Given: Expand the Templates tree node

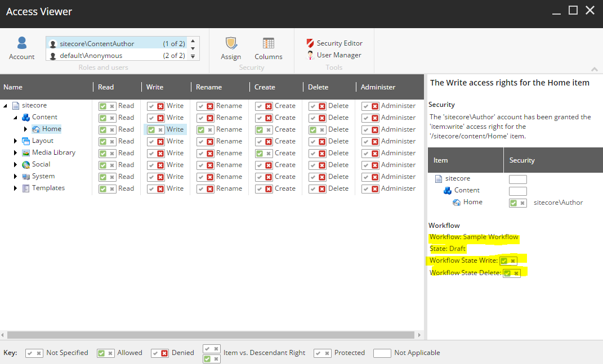Looking at the screenshot, I should click(x=15, y=188).
